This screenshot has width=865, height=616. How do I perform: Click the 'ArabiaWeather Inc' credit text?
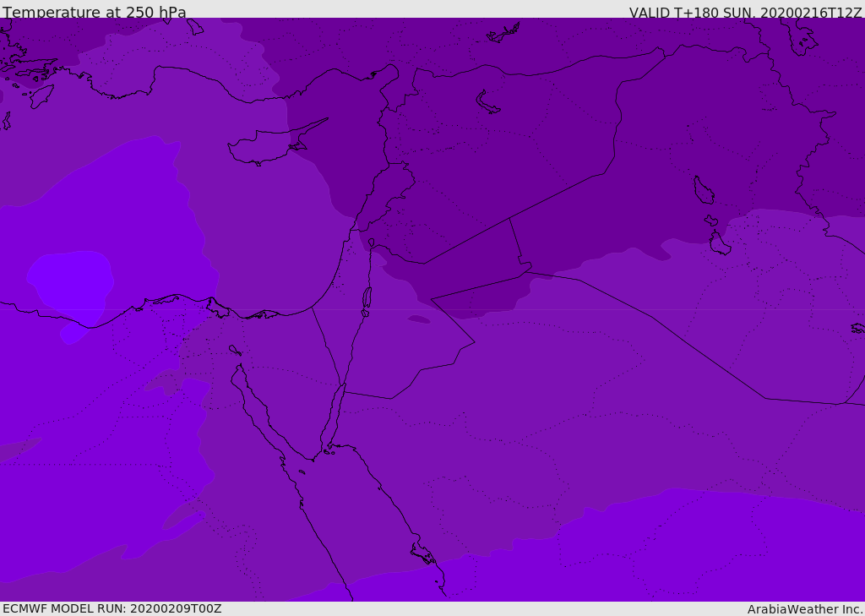(805, 609)
